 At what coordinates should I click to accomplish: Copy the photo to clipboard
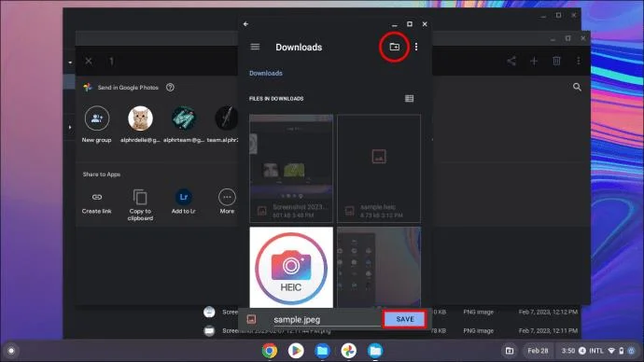coord(140,205)
